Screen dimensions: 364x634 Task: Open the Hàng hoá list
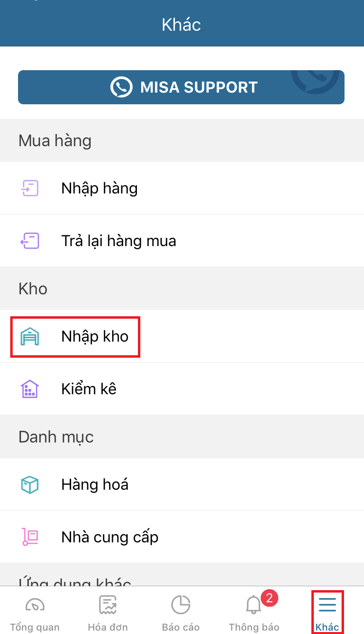tap(95, 484)
